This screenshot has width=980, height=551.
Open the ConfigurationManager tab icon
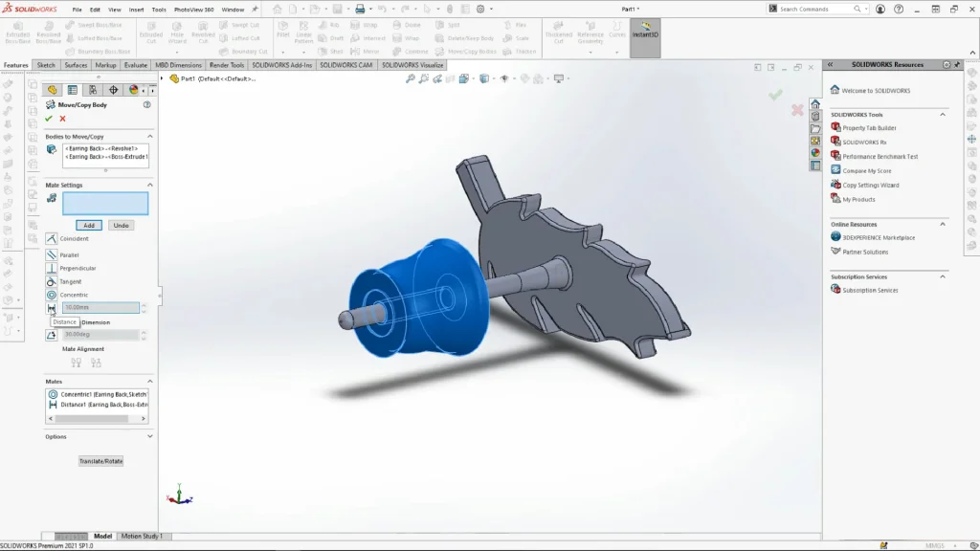coord(93,90)
